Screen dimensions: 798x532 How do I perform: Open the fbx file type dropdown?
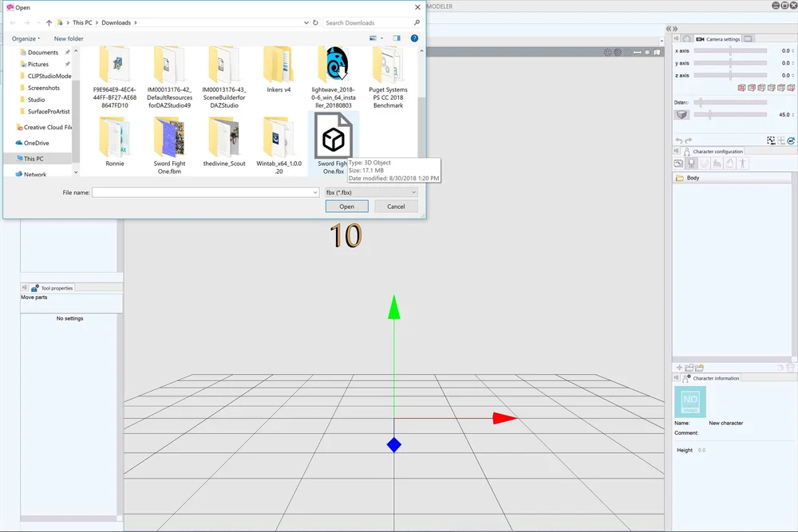(x=372, y=192)
